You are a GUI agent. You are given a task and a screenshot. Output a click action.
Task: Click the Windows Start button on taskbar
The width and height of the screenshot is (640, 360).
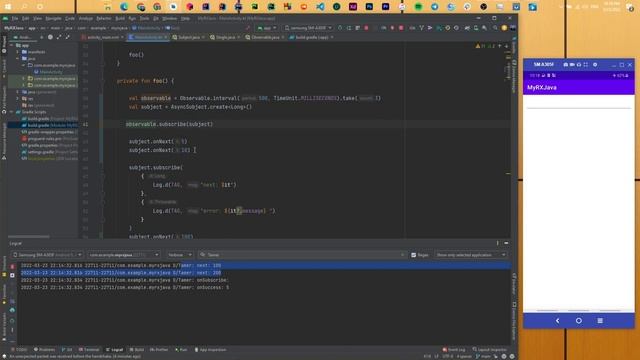click(8, 7)
